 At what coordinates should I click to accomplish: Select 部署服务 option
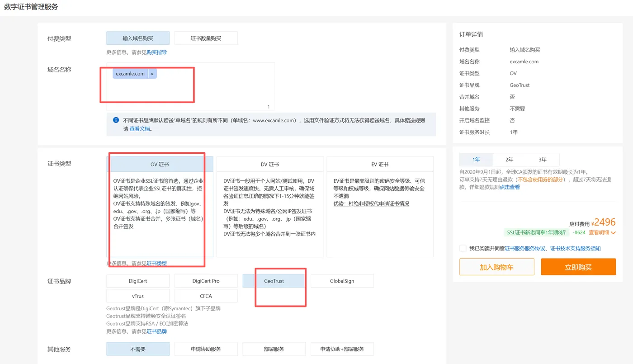(x=274, y=349)
